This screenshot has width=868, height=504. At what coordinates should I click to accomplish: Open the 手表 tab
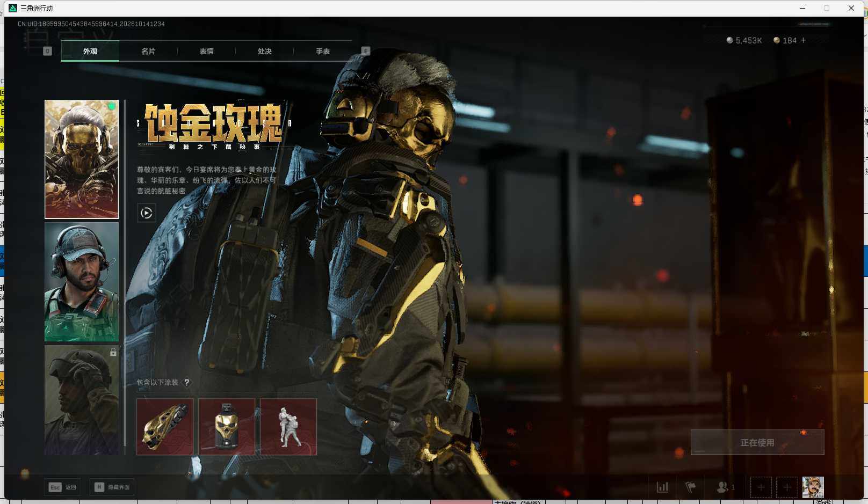coord(323,52)
